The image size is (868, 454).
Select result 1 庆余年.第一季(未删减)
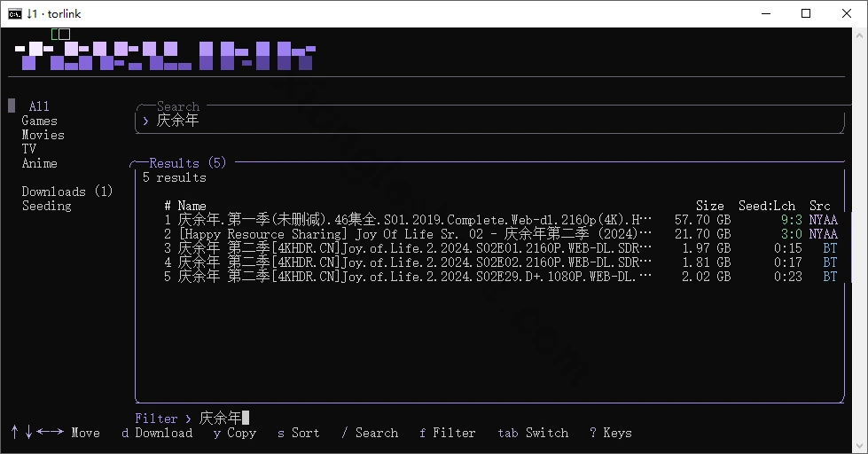(x=501, y=220)
